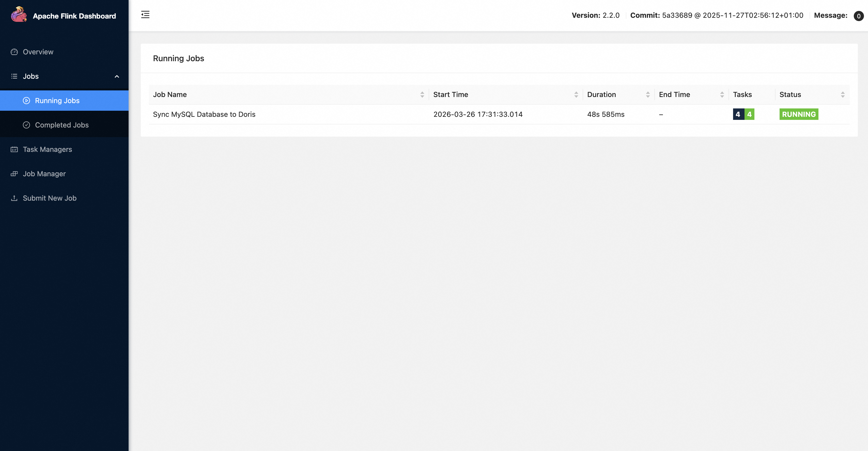Click the Tasks column header
This screenshot has height=451, width=868.
[x=742, y=95]
